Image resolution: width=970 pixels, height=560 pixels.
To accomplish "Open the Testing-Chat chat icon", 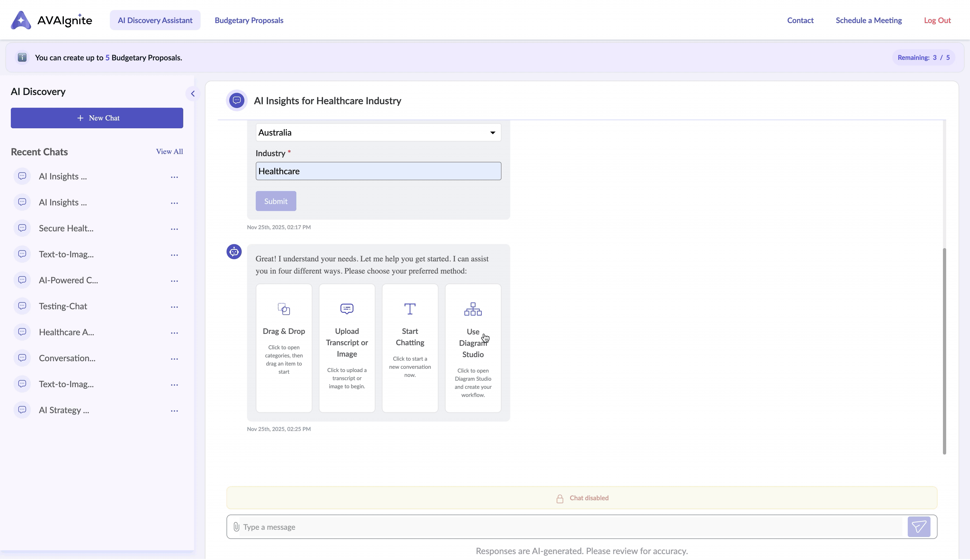I will (22, 306).
